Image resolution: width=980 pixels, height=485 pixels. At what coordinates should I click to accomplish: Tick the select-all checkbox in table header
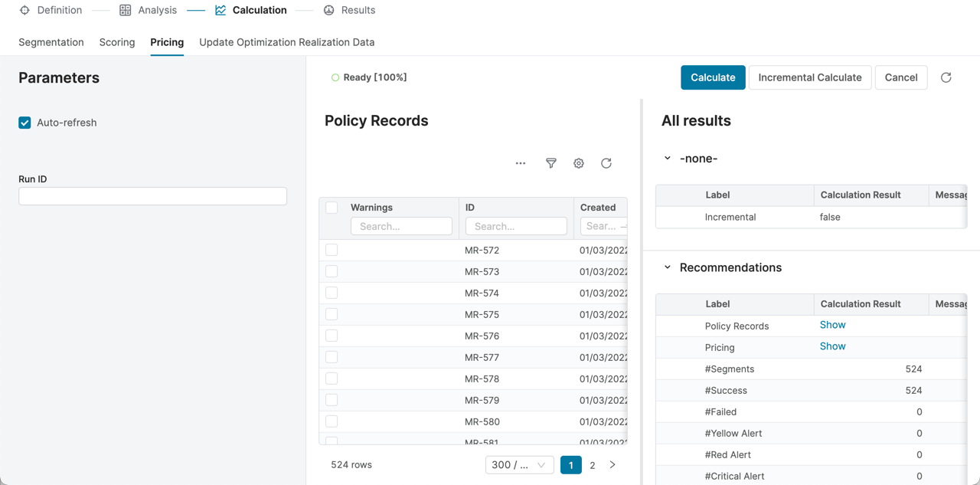tap(332, 208)
